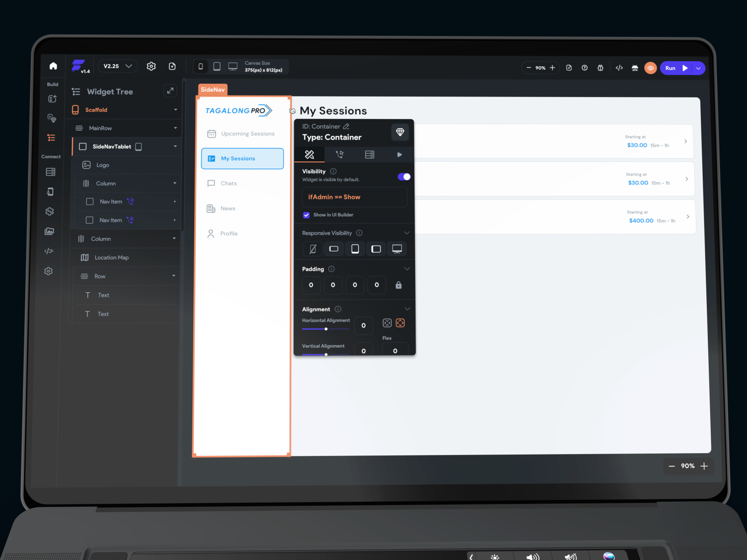
Task: Open the Widget Palette in the Build sidebar
Action: tap(52, 98)
